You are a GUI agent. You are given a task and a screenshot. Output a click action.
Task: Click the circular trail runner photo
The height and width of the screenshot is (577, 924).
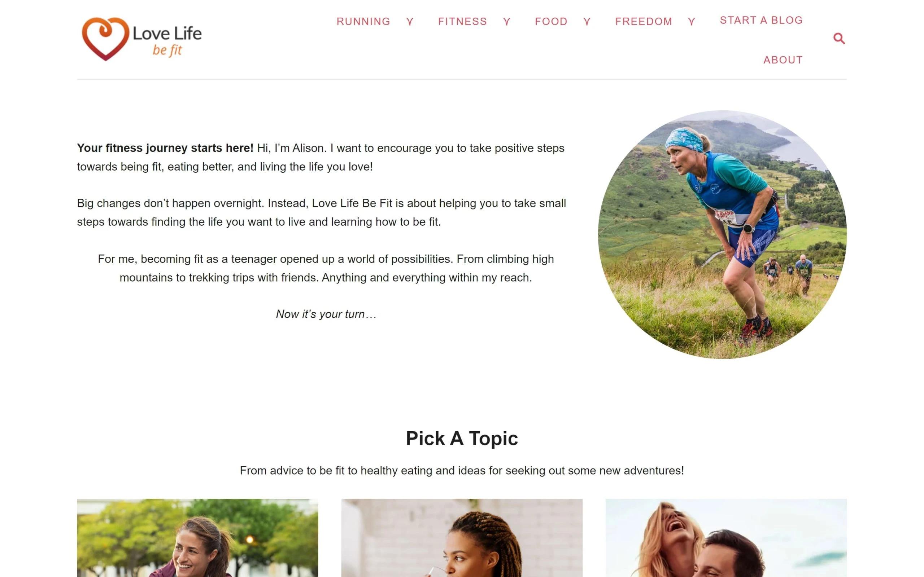coord(722,234)
